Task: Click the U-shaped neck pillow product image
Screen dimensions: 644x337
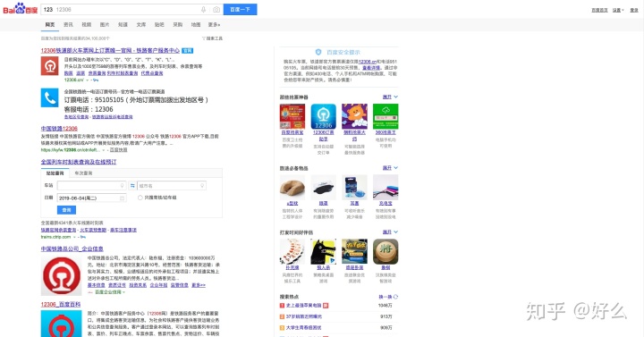Action: click(x=292, y=187)
